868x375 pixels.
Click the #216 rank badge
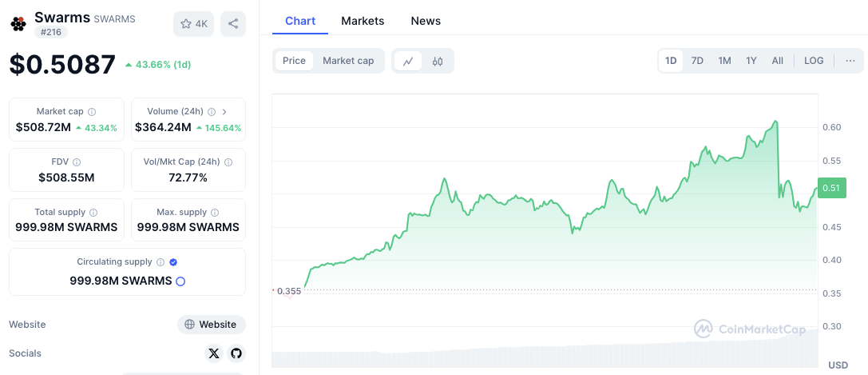click(x=51, y=32)
